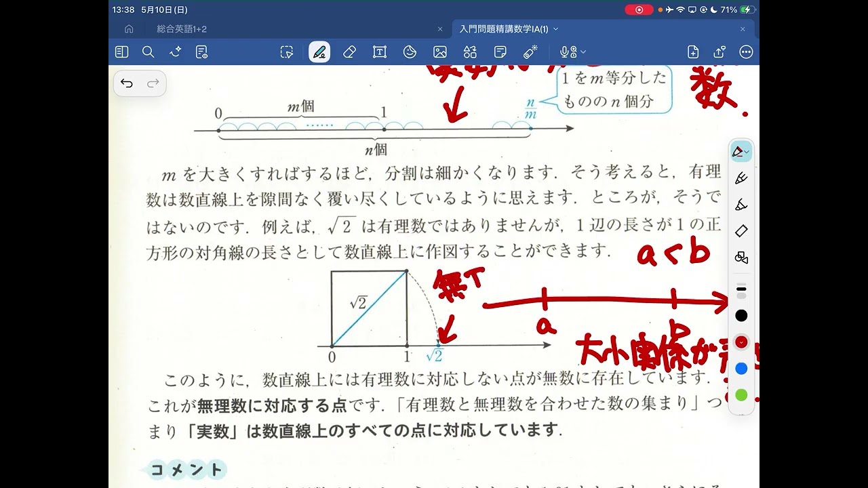Select the eraser tool
Image resolution: width=868 pixels, height=488 pixels.
point(349,52)
